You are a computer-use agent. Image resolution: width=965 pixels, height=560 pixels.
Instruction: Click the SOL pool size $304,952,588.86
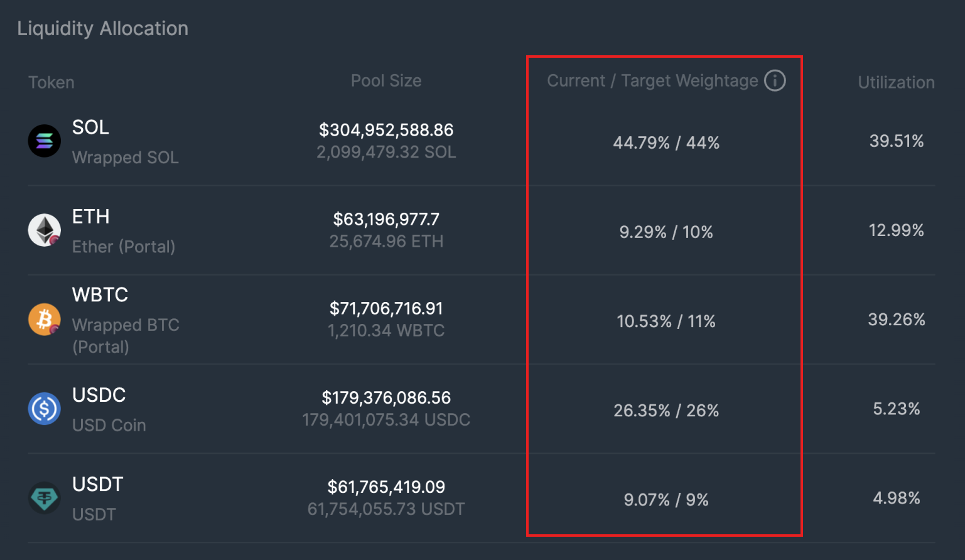click(x=386, y=130)
